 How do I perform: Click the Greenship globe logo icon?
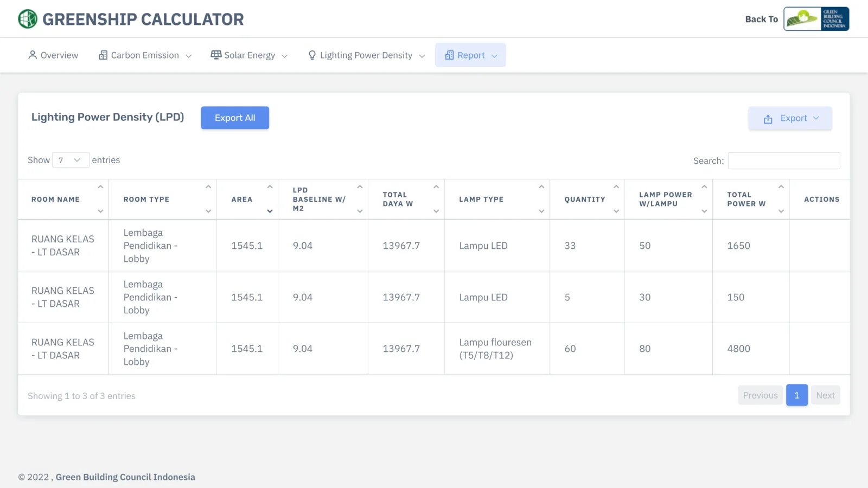(x=28, y=19)
